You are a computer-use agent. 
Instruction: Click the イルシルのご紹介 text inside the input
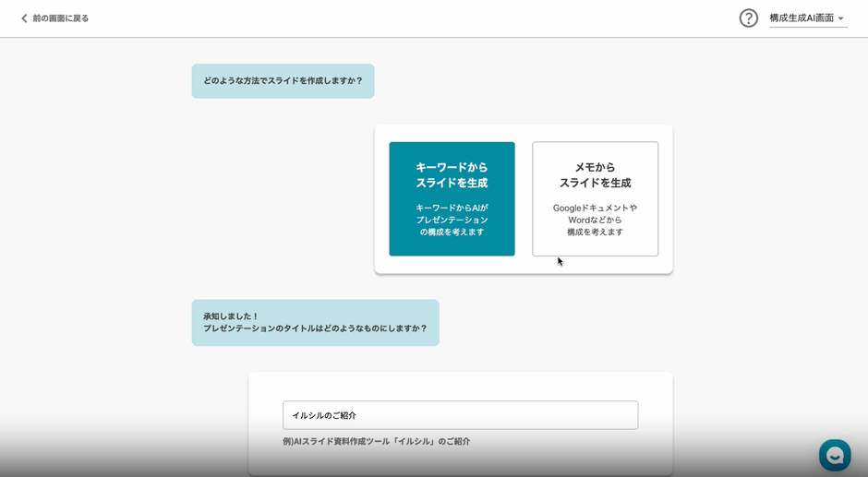pos(324,416)
